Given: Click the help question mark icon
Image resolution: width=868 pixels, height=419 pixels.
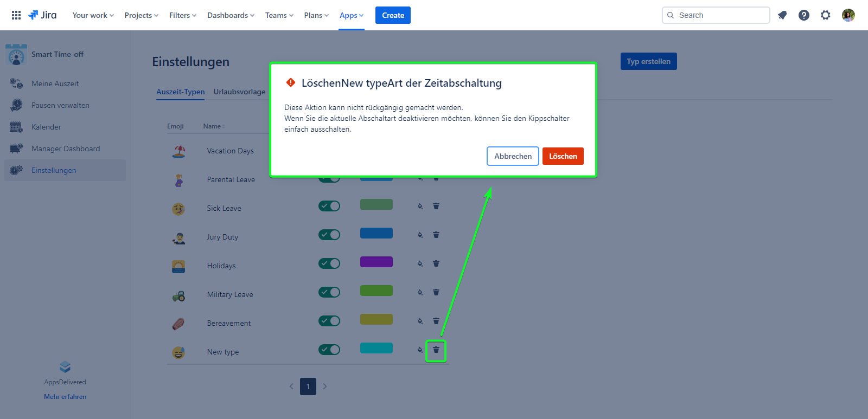Looking at the screenshot, I should pos(804,15).
